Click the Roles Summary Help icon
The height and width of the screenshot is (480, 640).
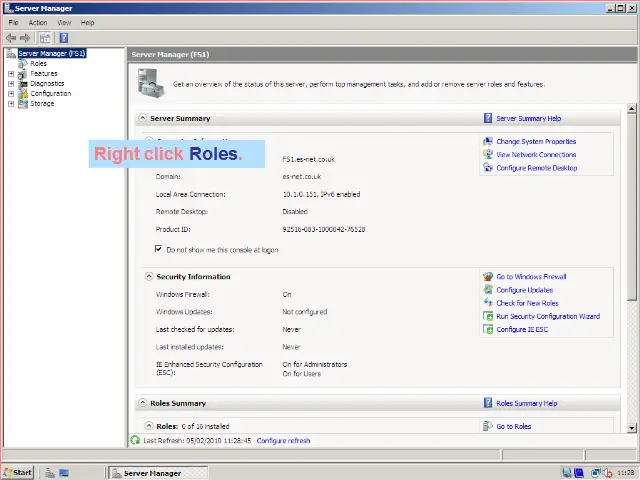(x=488, y=403)
